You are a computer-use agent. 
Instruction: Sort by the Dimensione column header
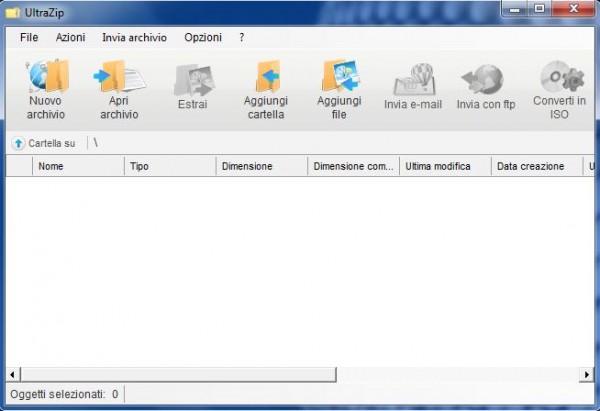point(262,166)
